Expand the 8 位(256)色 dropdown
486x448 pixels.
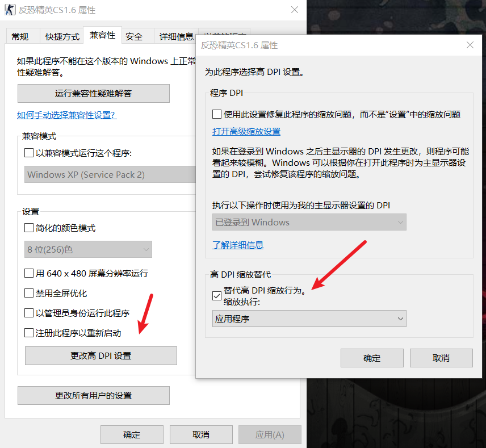(x=88, y=249)
